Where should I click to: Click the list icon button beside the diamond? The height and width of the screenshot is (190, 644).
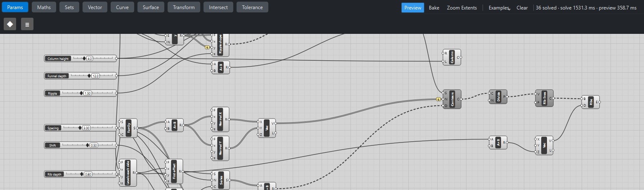27,24
